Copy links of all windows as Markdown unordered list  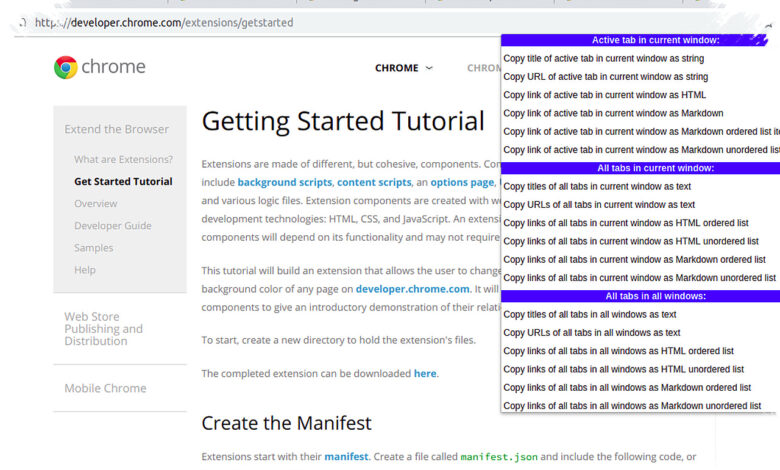pos(632,406)
